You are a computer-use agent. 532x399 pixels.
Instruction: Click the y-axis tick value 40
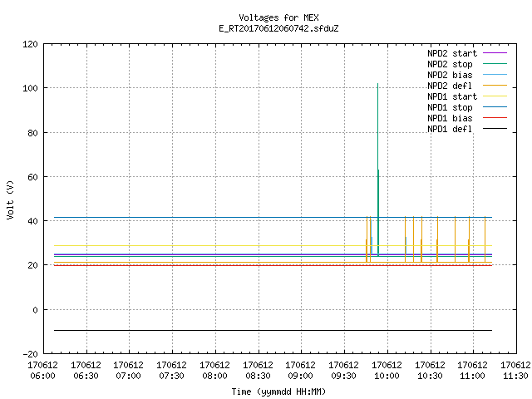coord(32,222)
